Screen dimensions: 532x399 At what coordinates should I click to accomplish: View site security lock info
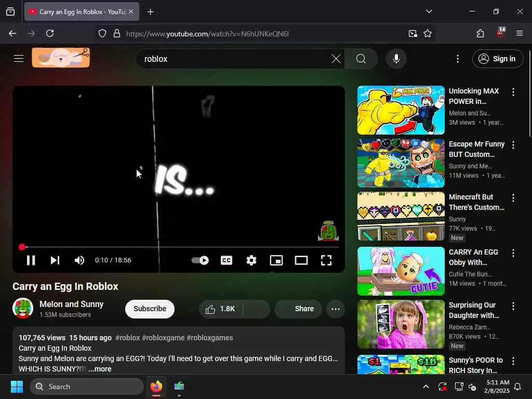[117, 34]
